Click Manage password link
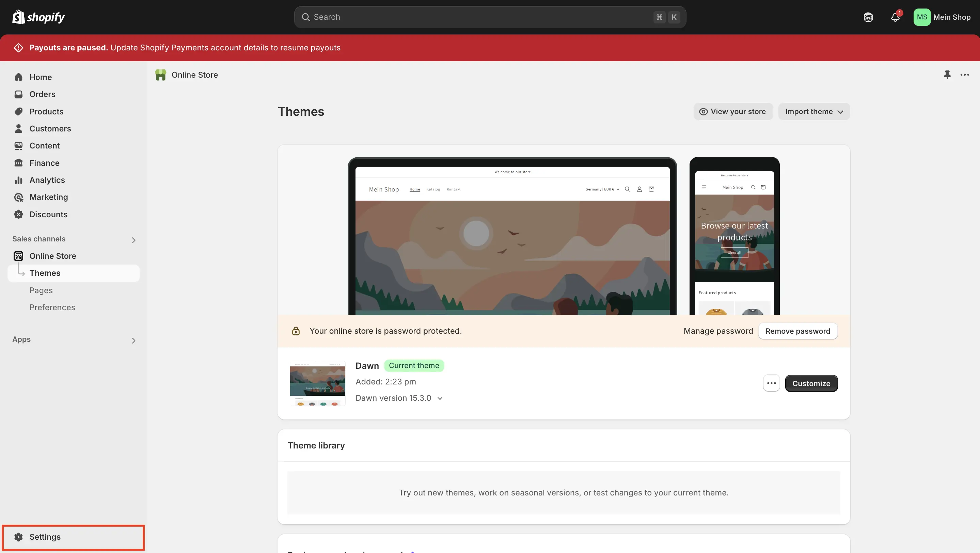Viewport: 980px width, 553px height. click(x=718, y=331)
